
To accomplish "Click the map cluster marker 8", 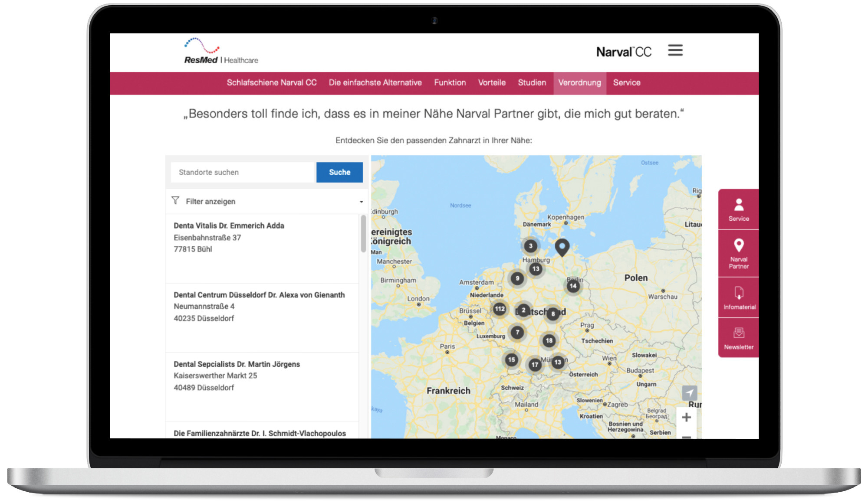I will tap(553, 314).
